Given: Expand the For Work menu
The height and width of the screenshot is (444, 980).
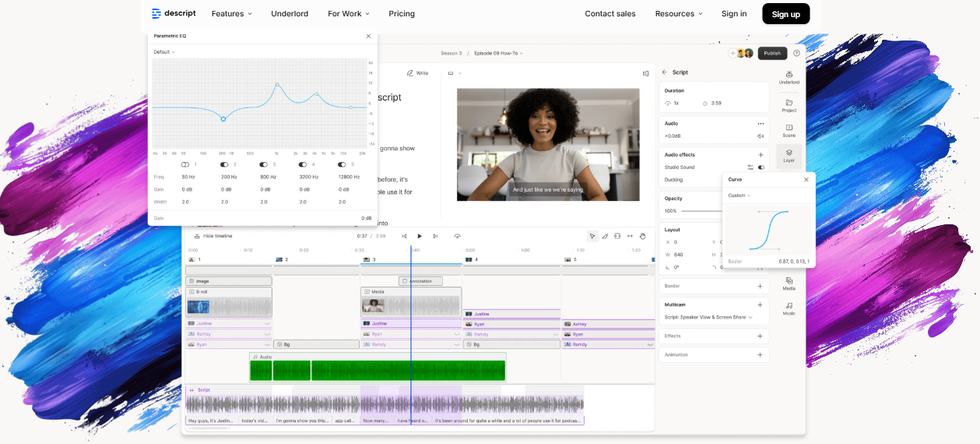Looking at the screenshot, I should coord(349,13).
